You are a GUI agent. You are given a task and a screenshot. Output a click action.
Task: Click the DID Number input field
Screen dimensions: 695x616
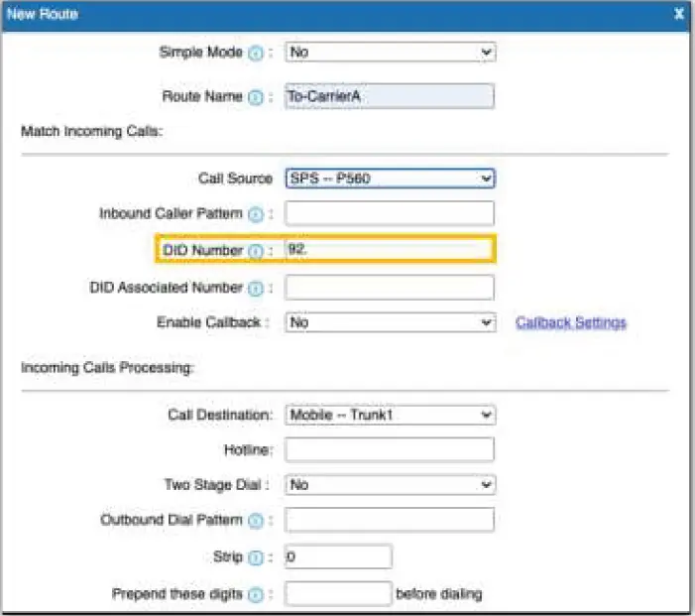coord(390,249)
